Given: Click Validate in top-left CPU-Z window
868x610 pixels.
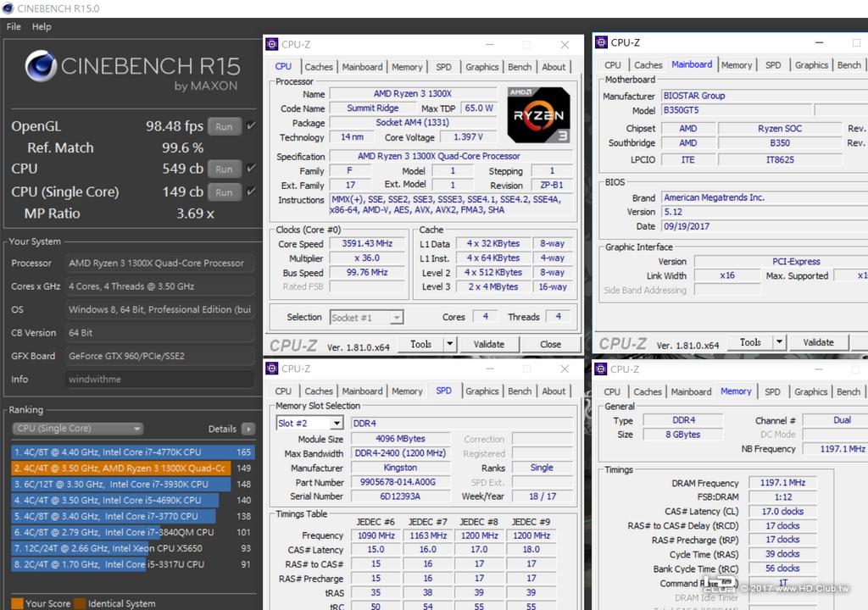Looking at the screenshot, I should point(489,344).
